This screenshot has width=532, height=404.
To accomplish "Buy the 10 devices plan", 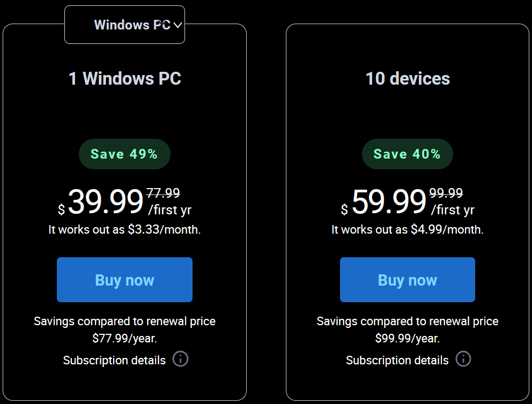I will click(408, 280).
